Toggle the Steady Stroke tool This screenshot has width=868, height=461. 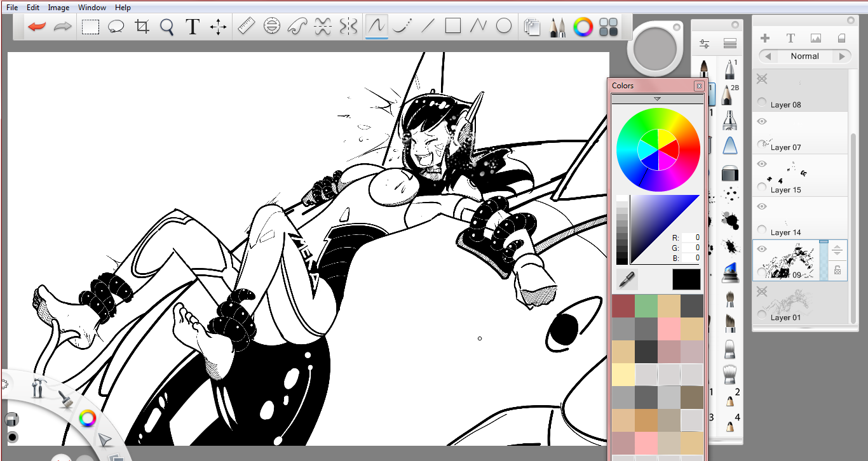tap(377, 26)
